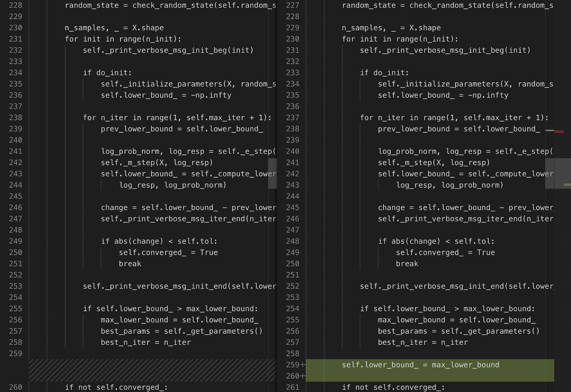Click 'log_resp, log_prob_norm)' on right line 243
The image size is (571, 392).
(450, 185)
